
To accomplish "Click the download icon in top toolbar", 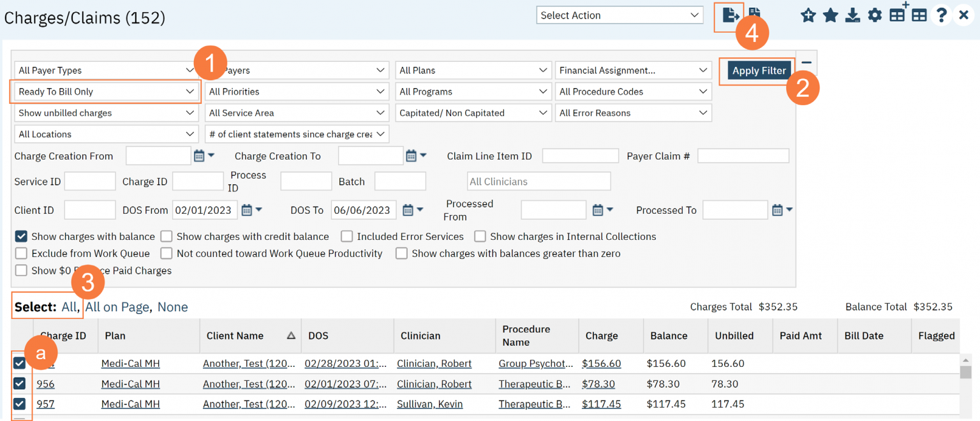I will pos(852,15).
